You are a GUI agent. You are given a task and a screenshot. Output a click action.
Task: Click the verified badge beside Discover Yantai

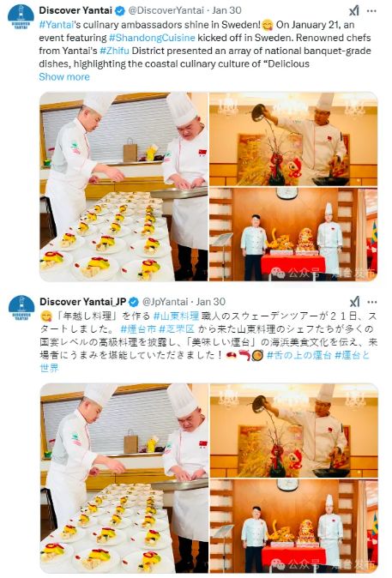[x=120, y=10]
